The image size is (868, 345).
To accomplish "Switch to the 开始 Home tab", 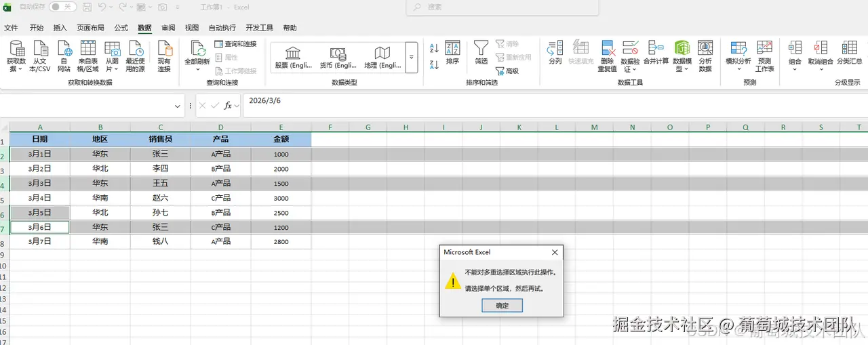I will (37, 28).
